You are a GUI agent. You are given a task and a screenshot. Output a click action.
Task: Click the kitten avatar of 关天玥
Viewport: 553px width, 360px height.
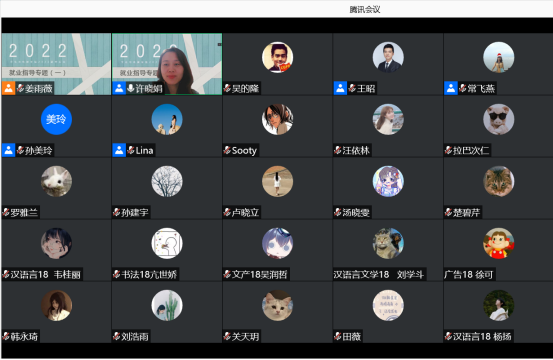point(277,305)
